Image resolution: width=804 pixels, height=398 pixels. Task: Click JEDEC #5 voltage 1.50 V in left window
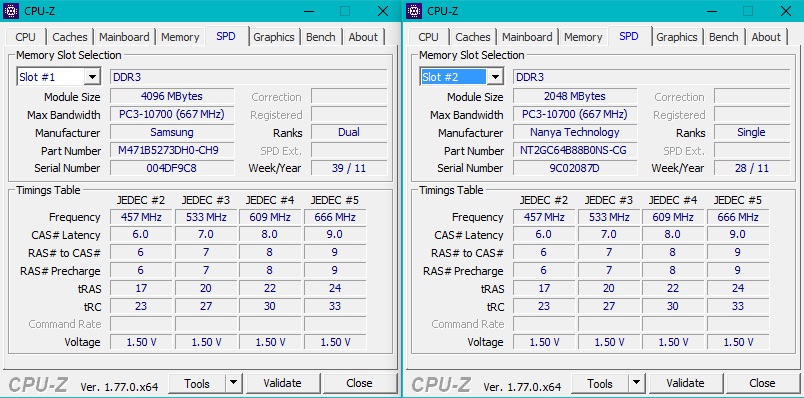click(335, 342)
